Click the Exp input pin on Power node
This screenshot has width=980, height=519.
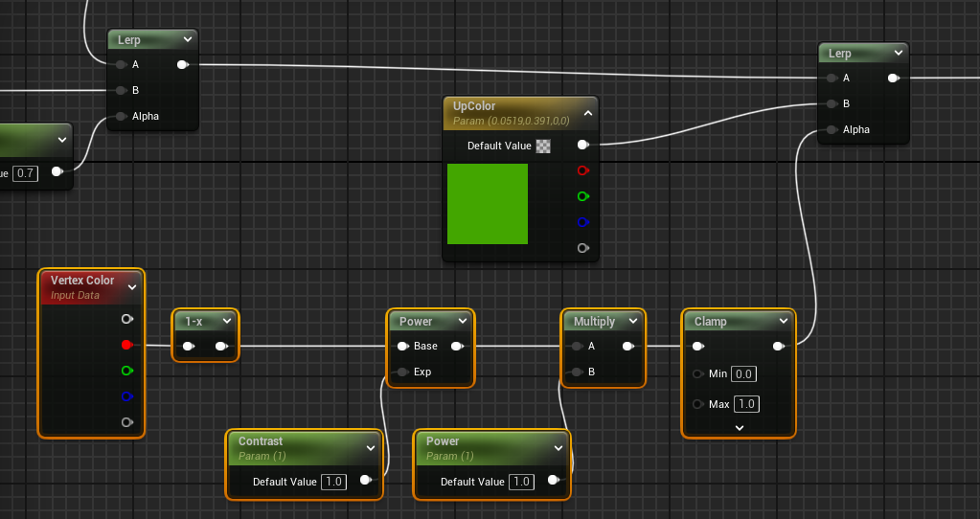point(402,372)
